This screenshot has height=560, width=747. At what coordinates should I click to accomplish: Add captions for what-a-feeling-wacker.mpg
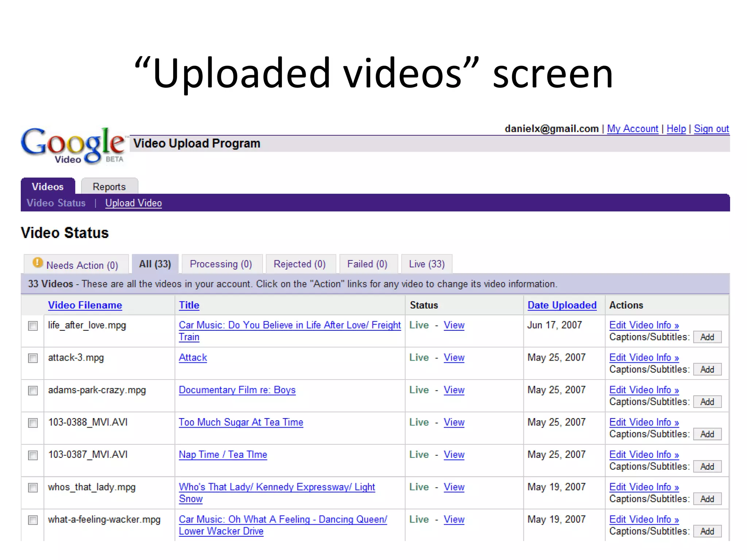pyautogui.click(x=707, y=532)
